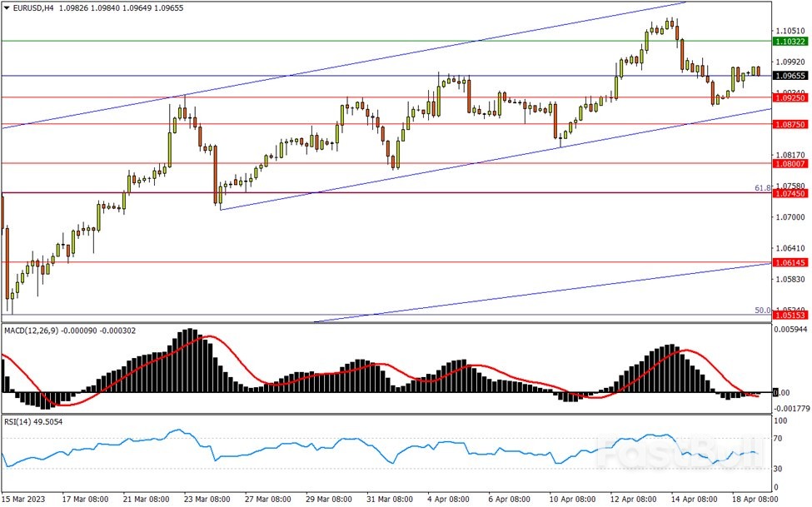Screen dimensions: 812x507
Task: Select the red 1.08007 price tag
Action: 788,164
